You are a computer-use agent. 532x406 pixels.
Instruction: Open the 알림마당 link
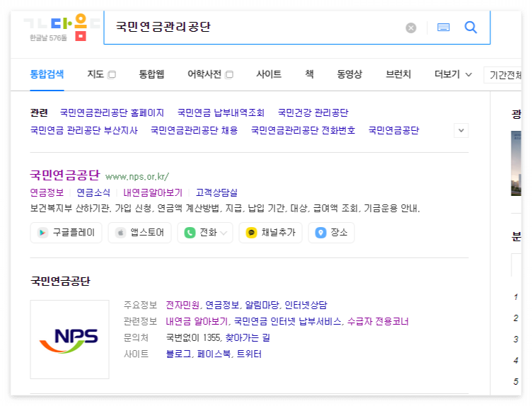coord(262,306)
